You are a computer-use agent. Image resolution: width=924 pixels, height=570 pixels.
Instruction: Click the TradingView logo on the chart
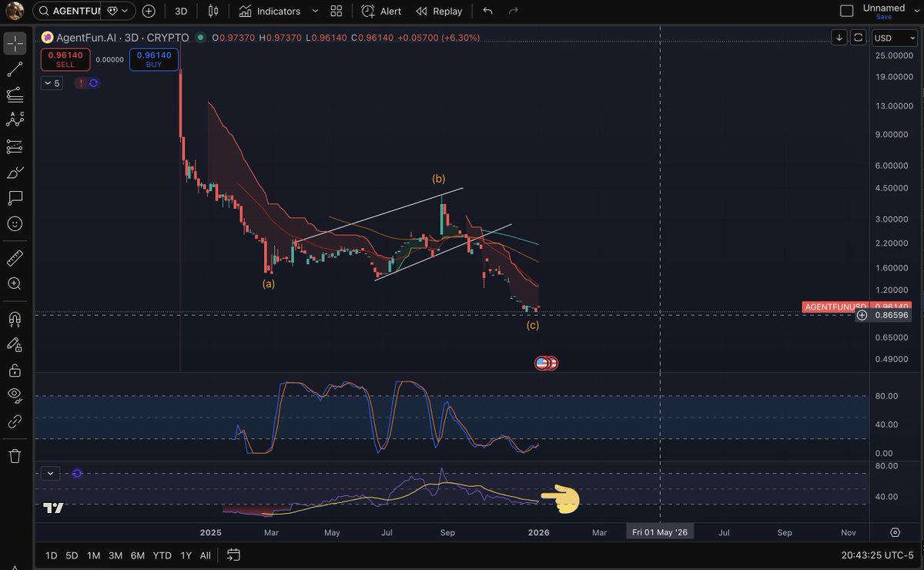[53, 508]
